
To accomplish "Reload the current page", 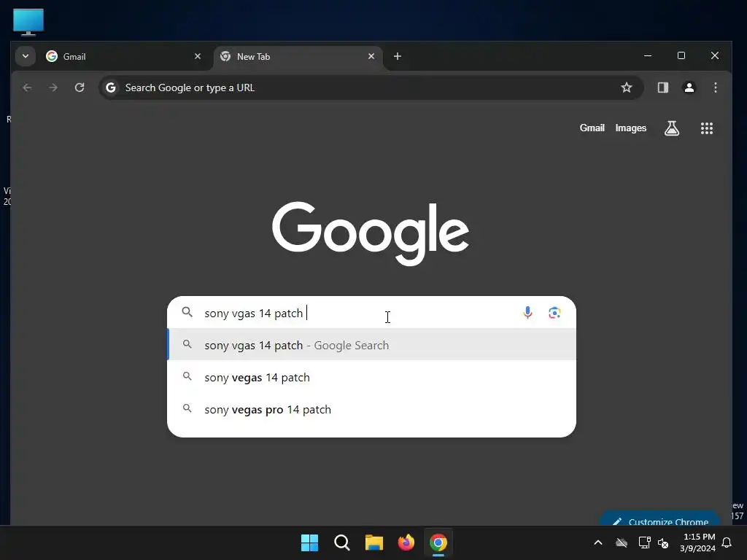I will (80, 87).
